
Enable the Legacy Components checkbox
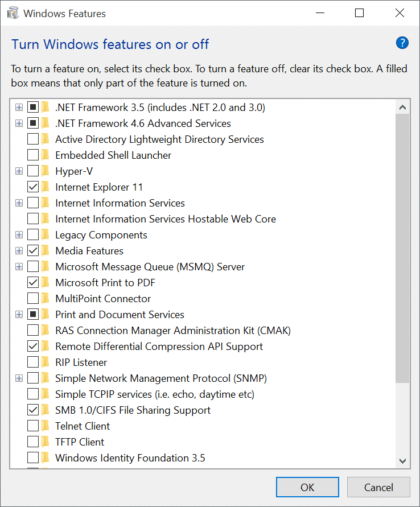point(33,234)
